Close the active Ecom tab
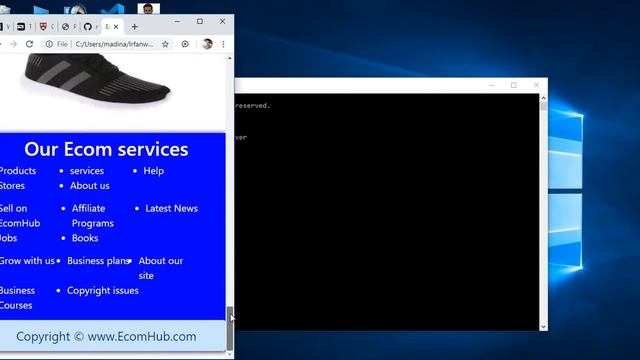 pos(116,27)
